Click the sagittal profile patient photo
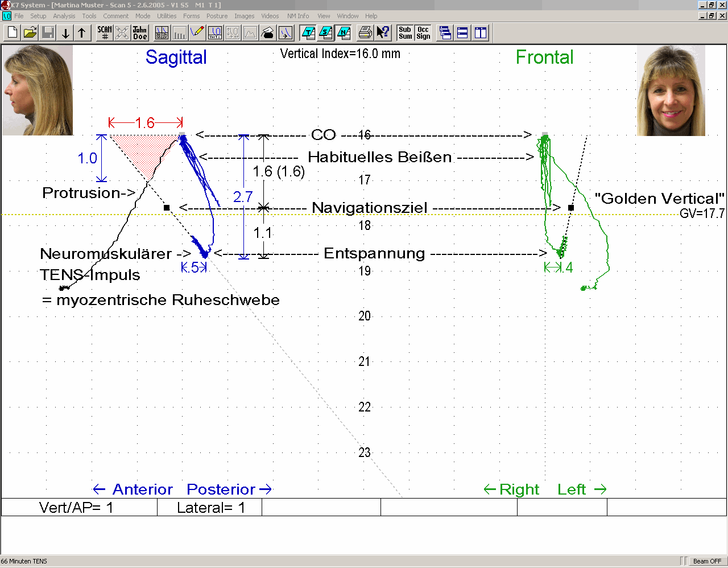728x568 pixels. pos(38,90)
